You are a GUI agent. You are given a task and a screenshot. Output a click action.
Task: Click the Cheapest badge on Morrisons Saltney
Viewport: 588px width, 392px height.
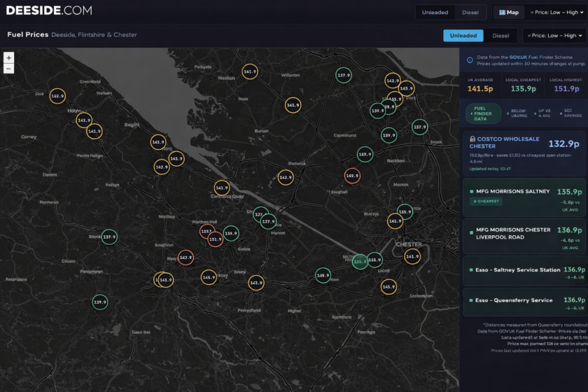486,202
